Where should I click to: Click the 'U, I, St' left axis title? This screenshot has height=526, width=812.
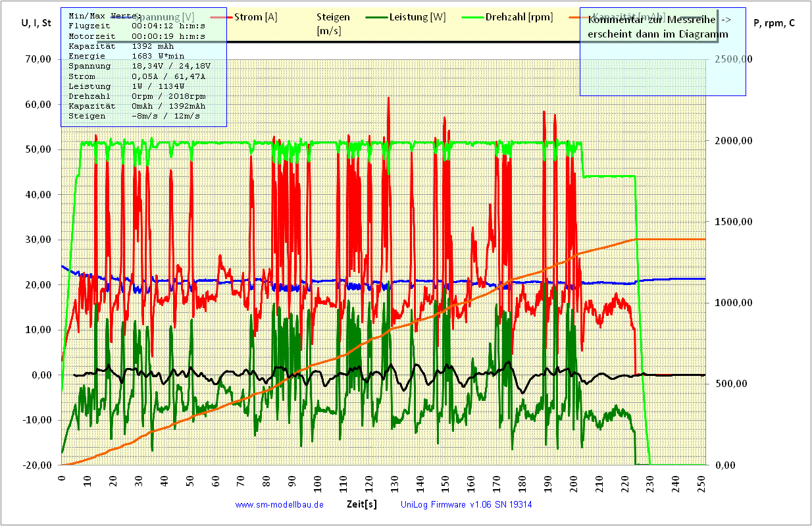tap(36, 23)
